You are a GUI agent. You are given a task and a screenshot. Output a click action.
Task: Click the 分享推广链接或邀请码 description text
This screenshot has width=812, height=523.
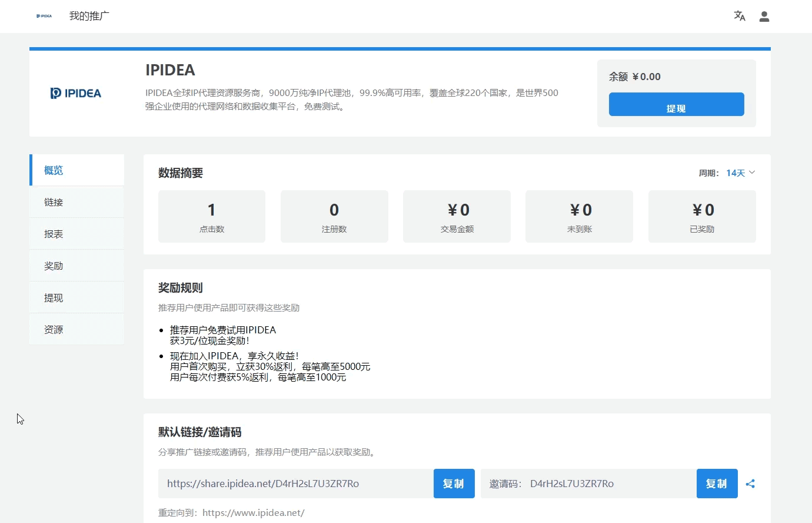coord(267,452)
